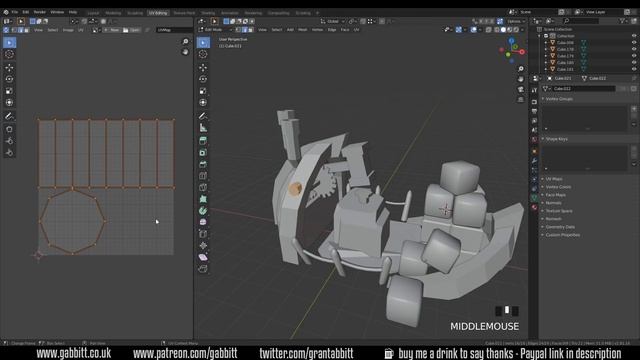
Task: Open the Material properties tab
Action: [x=534, y=207]
